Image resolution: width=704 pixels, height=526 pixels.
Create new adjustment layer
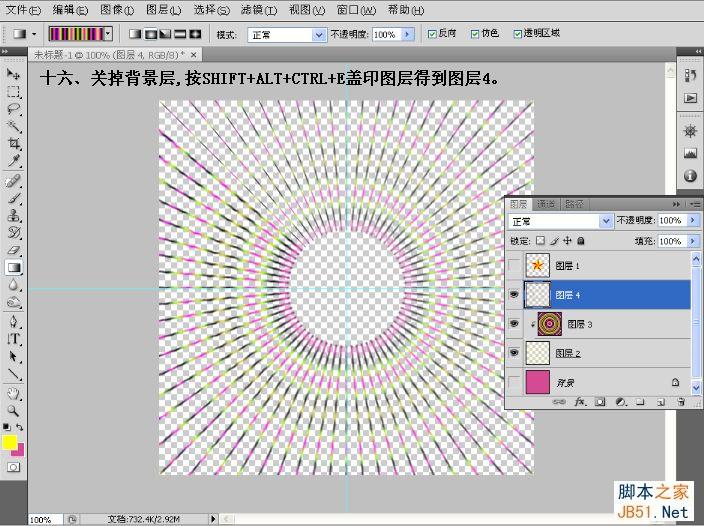tap(620, 402)
